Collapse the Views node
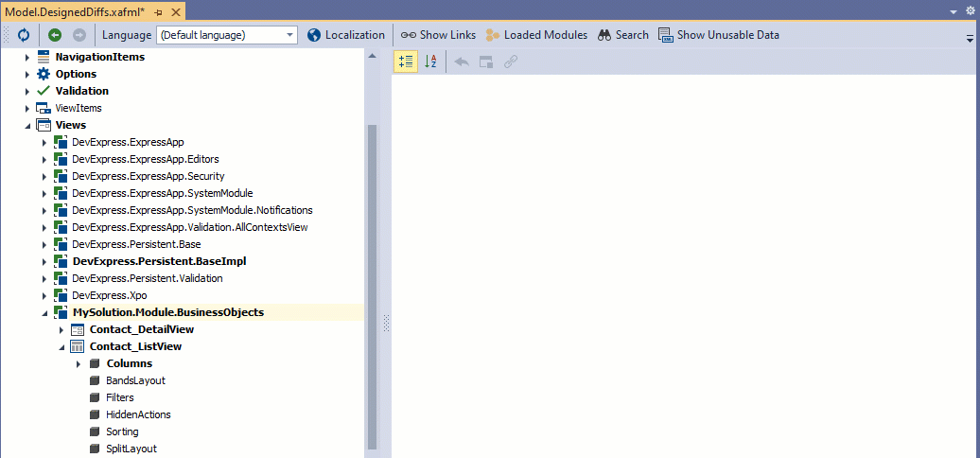The width and height of the screenshot is (980, 458). (26, 126)
